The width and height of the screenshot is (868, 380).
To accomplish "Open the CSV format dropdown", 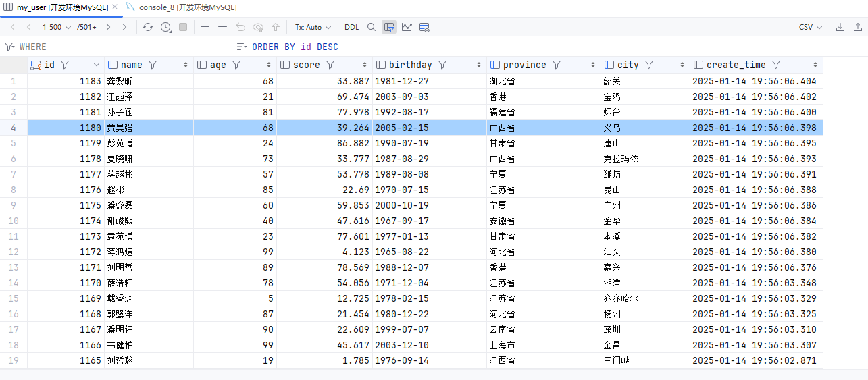I will coord(810,27).
